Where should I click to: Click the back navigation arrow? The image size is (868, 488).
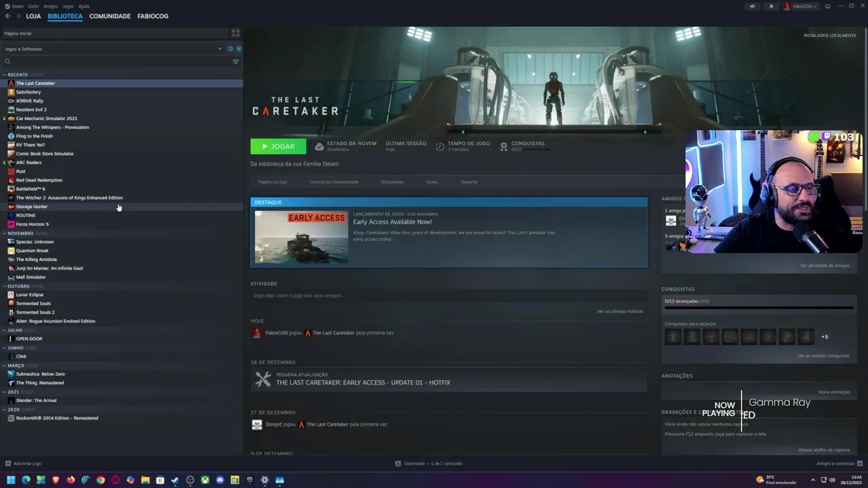(x=7, y=16)
